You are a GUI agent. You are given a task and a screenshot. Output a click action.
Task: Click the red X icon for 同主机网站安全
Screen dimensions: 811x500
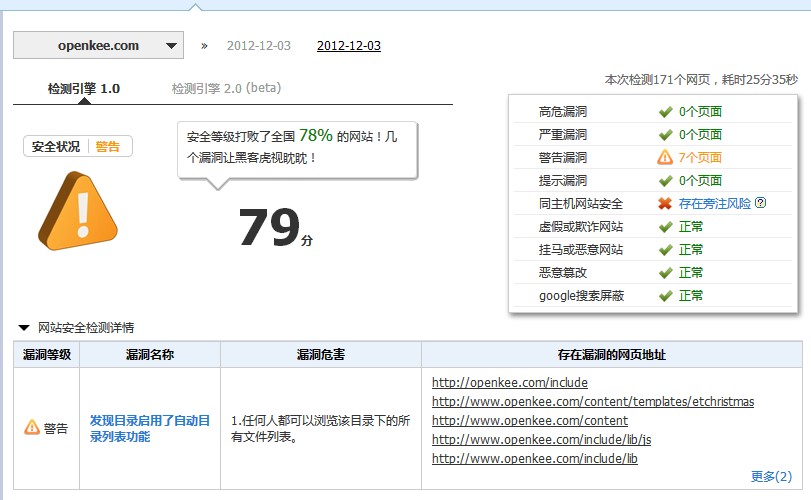(x=665, y=203)
